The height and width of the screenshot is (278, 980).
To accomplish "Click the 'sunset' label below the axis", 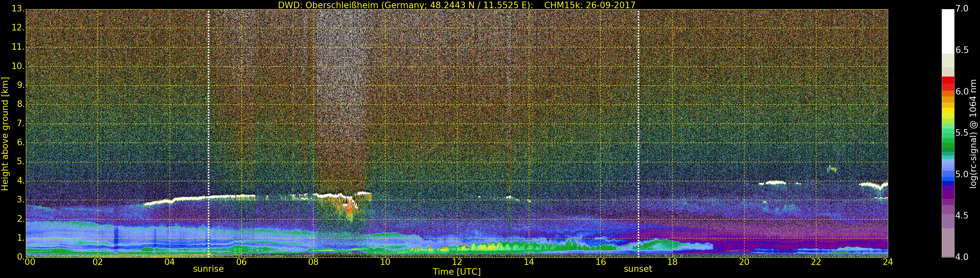I will 638,269.
